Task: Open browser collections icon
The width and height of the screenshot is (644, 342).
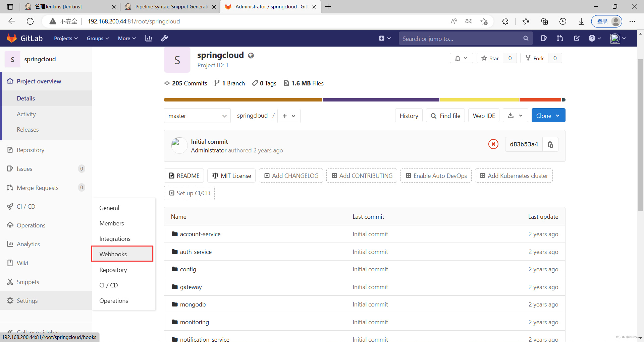Action: (544, 21)
